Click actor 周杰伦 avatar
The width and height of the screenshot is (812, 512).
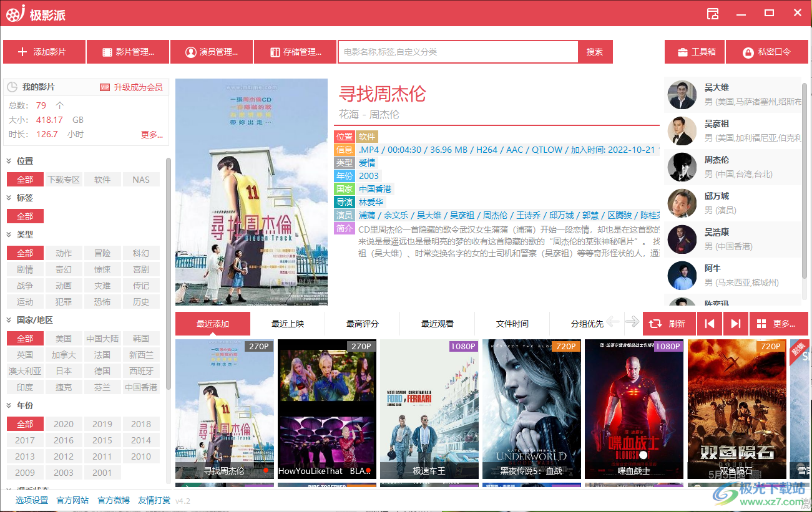coord(682,167)
